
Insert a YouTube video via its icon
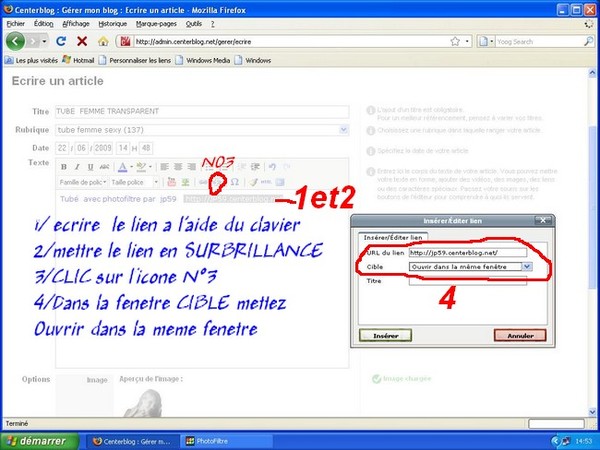(171, 182)
